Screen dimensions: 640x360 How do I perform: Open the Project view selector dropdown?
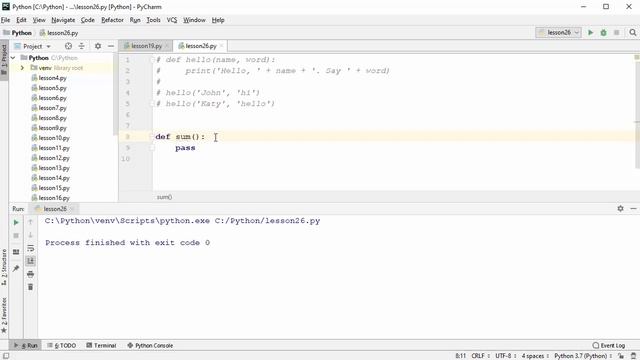point(33,46)
